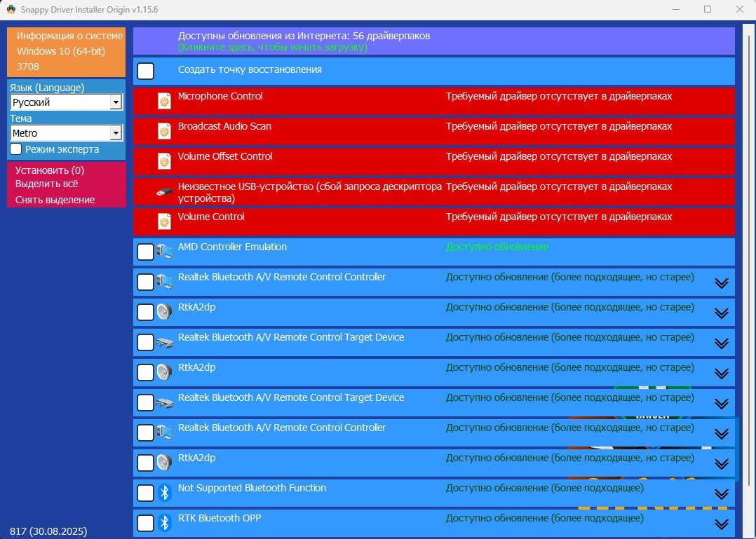Click the Volume Control driver file icon
756x539 pixels.
(x=164, y=221)
